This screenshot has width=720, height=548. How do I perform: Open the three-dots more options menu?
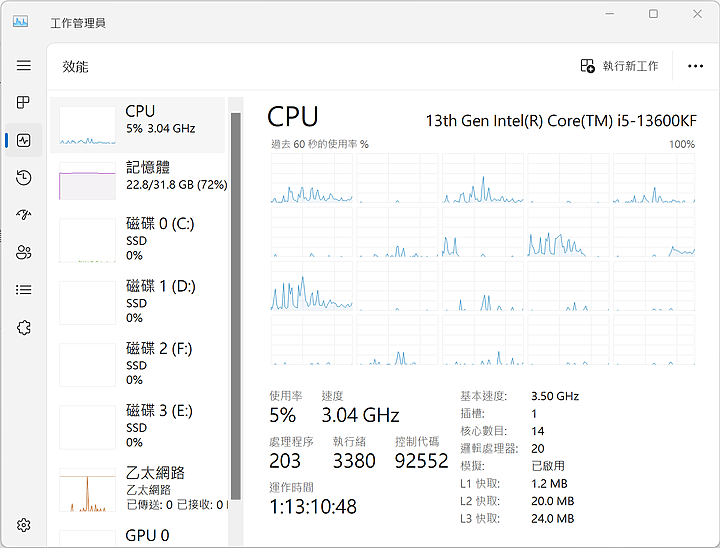696,66
